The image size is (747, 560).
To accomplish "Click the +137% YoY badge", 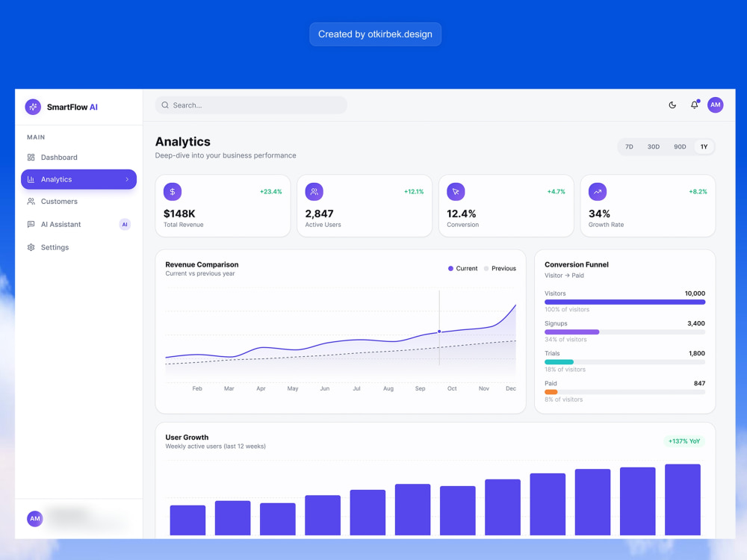I will 684,441.
